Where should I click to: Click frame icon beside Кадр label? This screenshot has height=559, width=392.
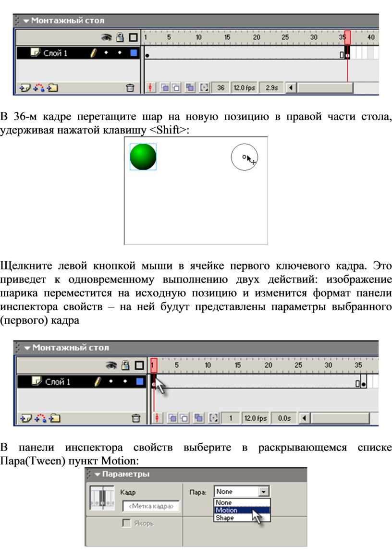tap(102, 498)
